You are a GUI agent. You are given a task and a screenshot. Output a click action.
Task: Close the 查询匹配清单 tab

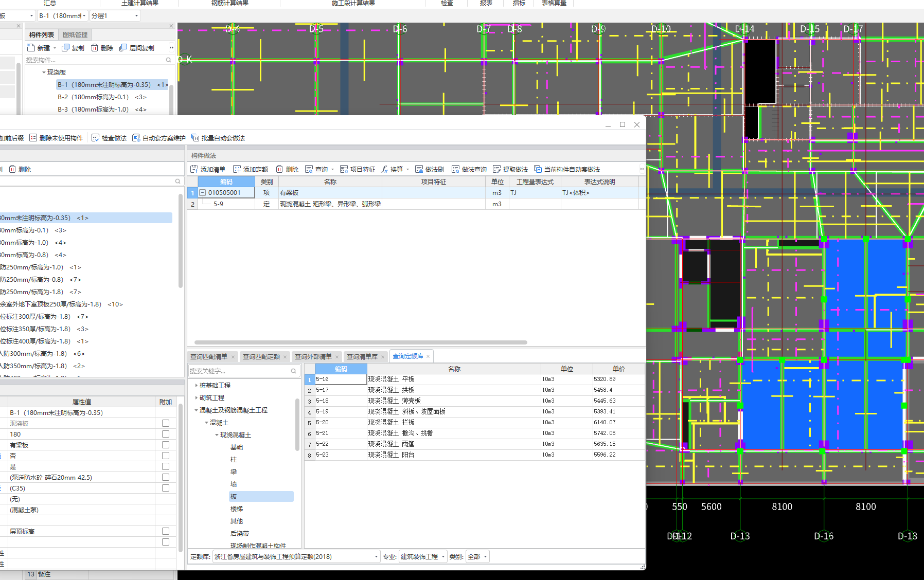[233, 357]
